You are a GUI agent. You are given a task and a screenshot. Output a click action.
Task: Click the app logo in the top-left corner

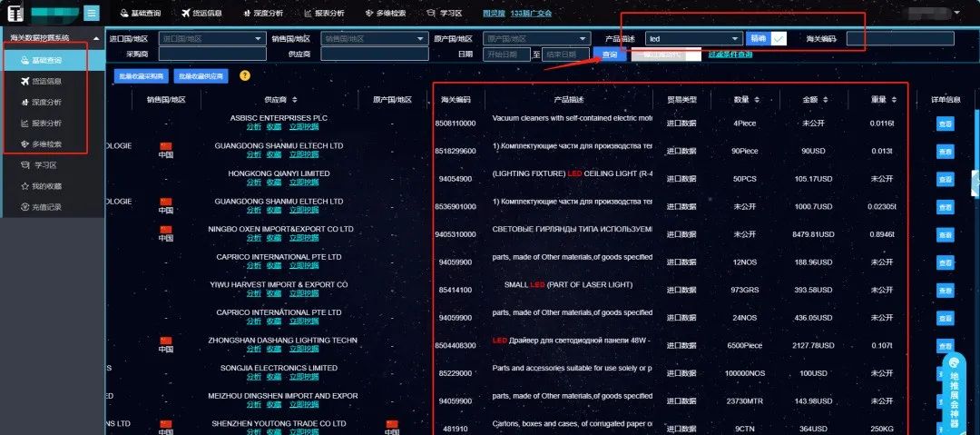tap(15, 13)
